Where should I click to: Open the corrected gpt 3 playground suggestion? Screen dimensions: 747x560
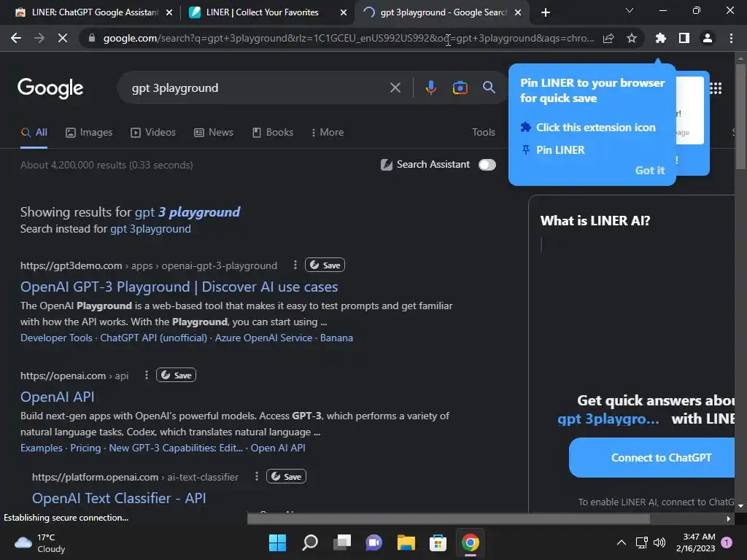point(187,212)
